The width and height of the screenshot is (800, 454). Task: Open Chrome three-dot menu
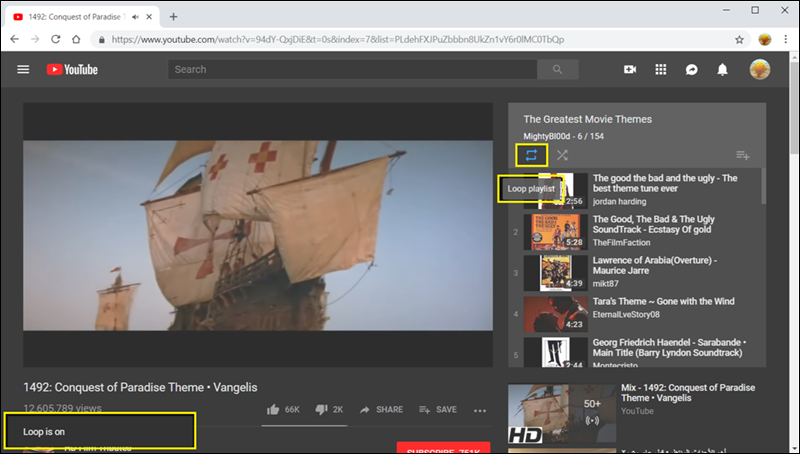785,39
